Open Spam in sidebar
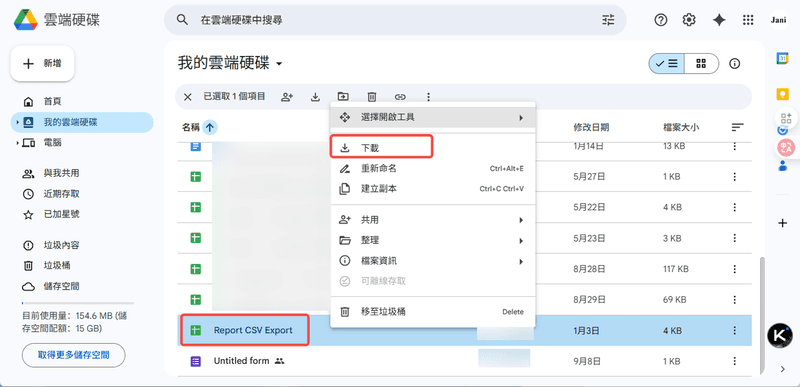This screenshot has height=387, width=800. coord(82,245)
